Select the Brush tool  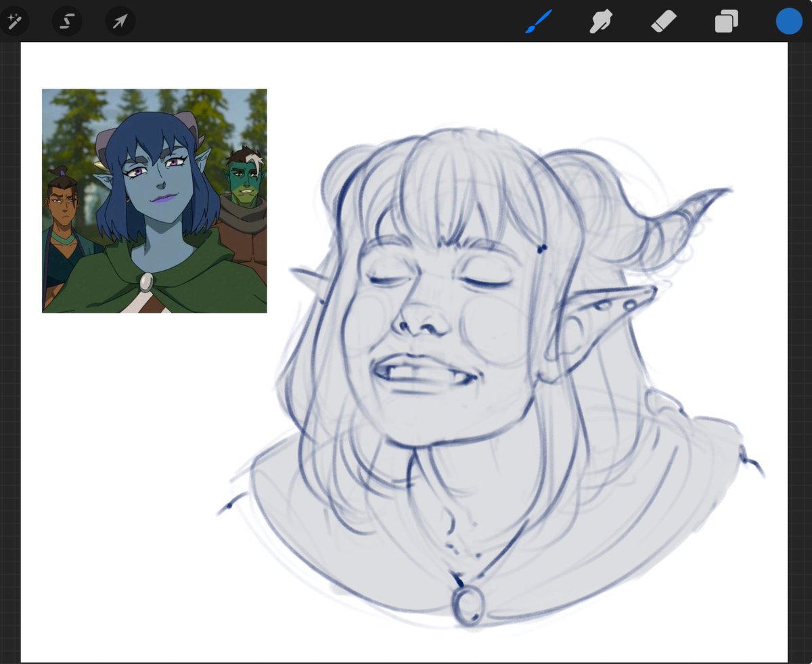tap(539, 22)
